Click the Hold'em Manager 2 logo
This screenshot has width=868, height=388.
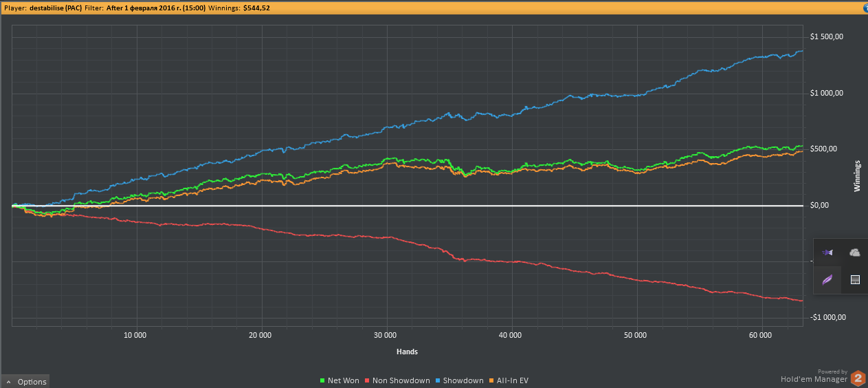tap(858, 378)
